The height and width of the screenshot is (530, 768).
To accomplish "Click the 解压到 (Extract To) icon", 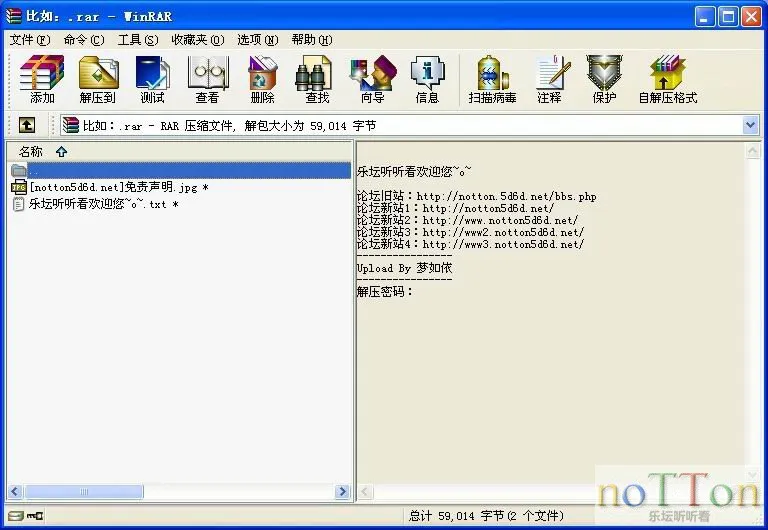I will [x=98, y=79].
